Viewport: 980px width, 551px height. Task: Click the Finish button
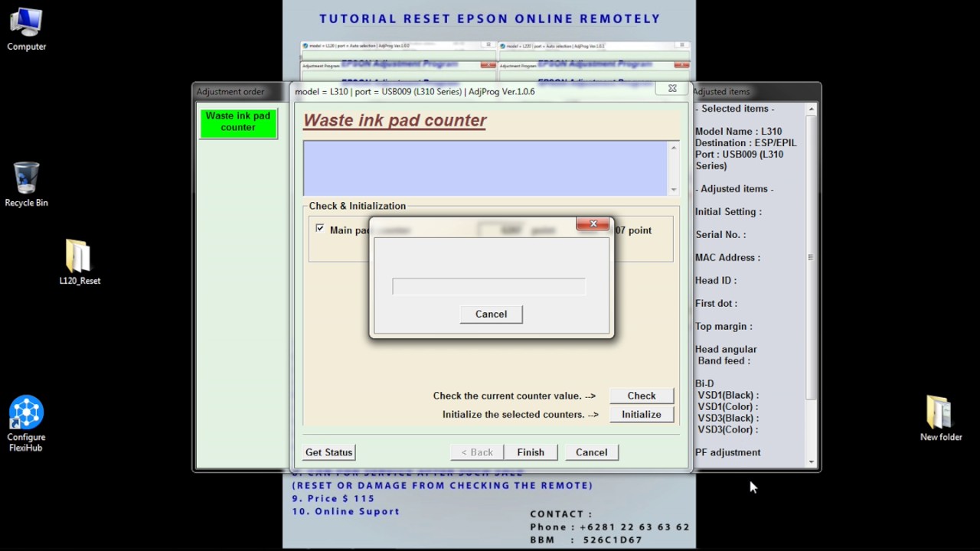pyautogui.click(x=531, y=452)
